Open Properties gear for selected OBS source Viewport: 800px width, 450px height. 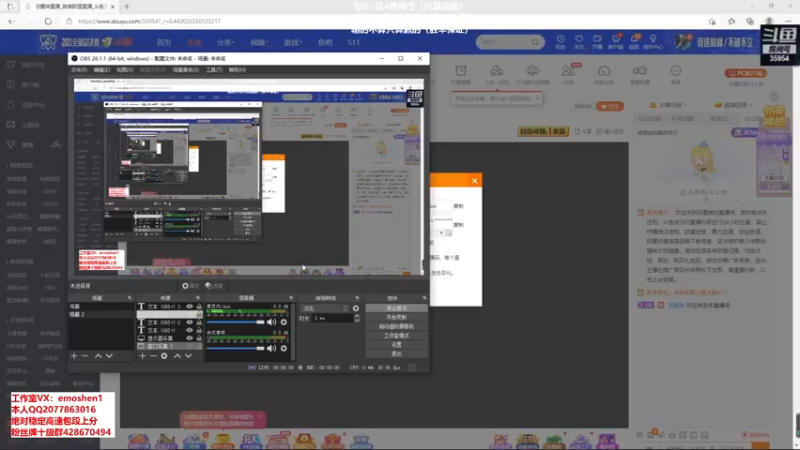[190, 286]
